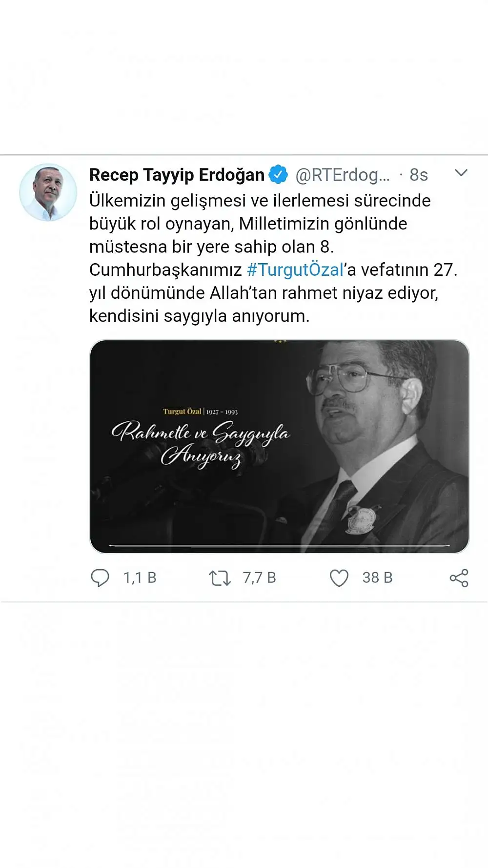The width and height of the screenshot is (488, 868).
Task: Open tweet details via the body text
Action: point(273,258)
